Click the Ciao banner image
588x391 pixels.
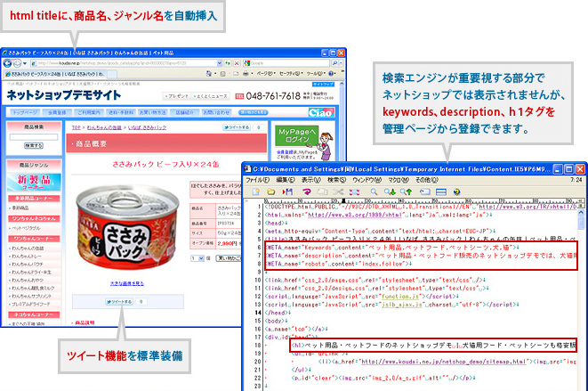pyautogui.click(x=321, y=112)
